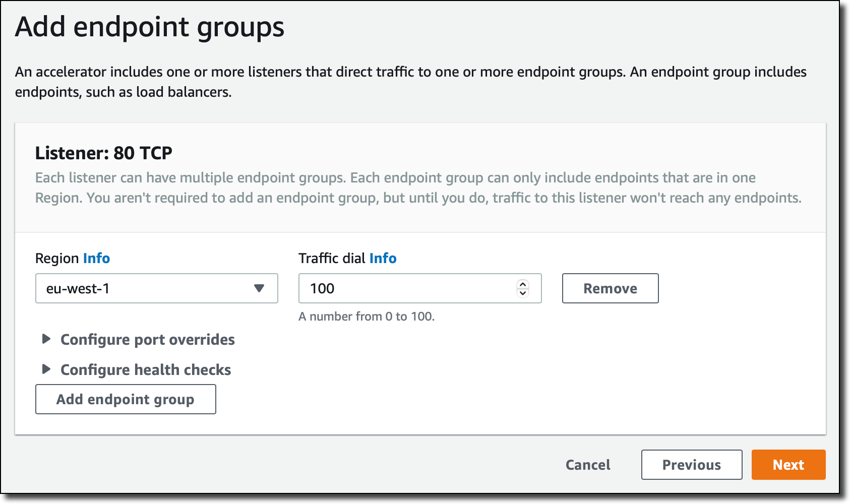Viewport: 850px width, 504px height.
Task: Open the Info link next to Region
Action: [96, 258]
